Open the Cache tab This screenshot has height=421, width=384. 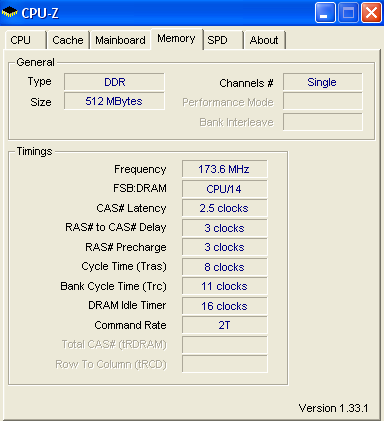click(68, 40)
